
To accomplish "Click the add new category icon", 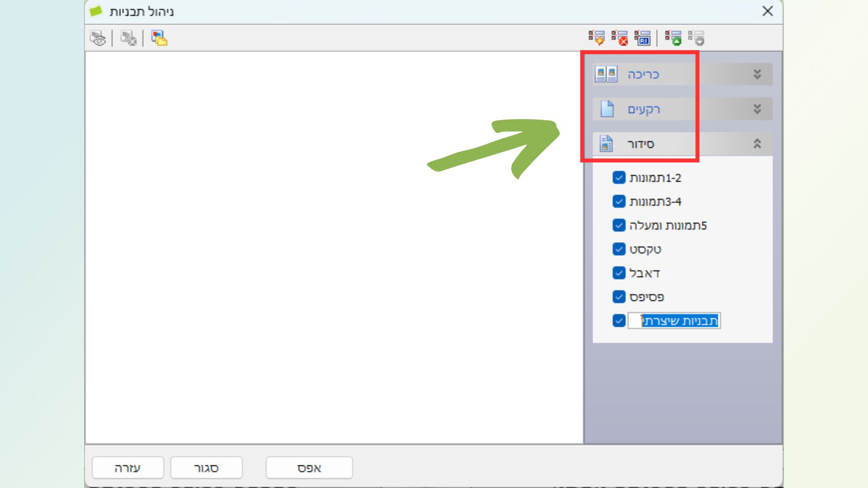I will point(596,38).
